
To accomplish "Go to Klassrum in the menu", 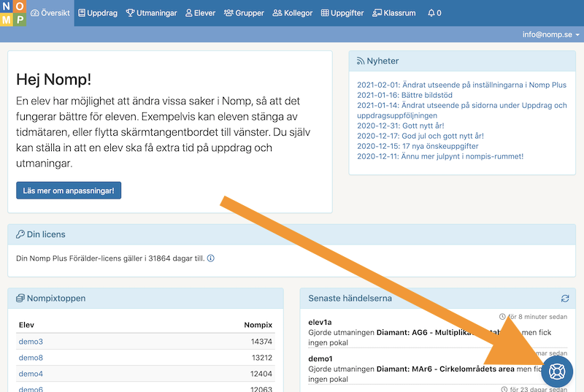I will (394, 13).
